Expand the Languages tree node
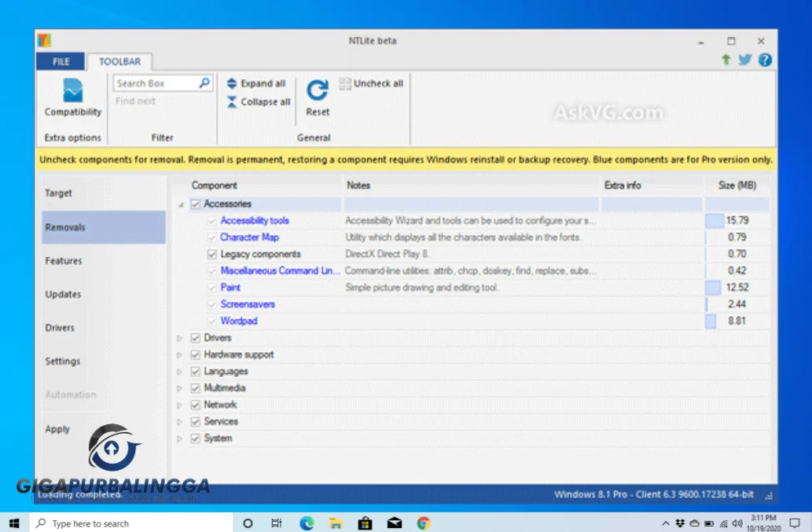Viewport: 812px width, 532px height. point(180,372)
